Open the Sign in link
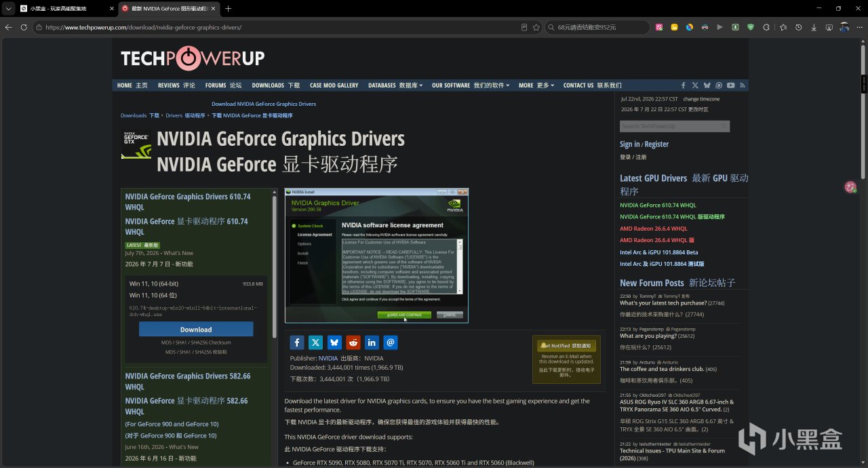The height and width of the screenshot is (468, 868). pos(630,144)
